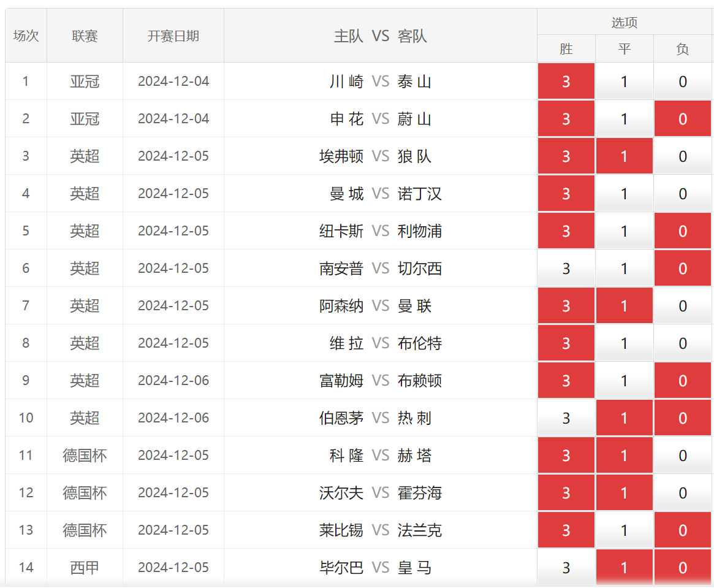Image resolution: width=714 pixels, height=588 pixels.
Task: Deselect win option 3 for 沃尔夫 VS 霍芬海
Action: click(566, 492)
